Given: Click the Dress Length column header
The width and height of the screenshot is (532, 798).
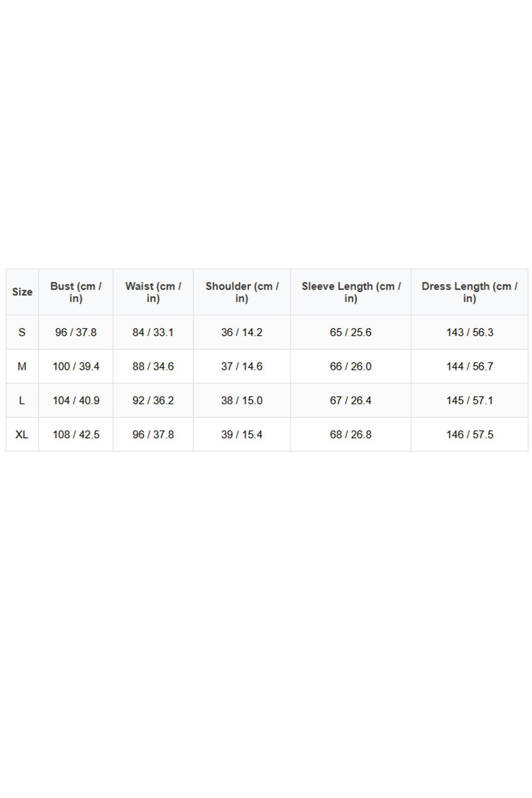Looking at the screenshot, I should pyautogui.click(x=469, y=292).
